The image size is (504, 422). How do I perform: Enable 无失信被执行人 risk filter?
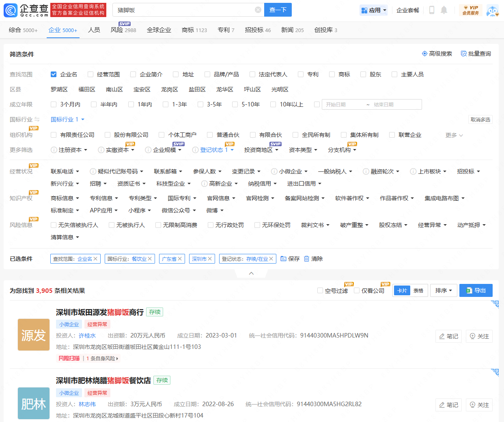coord(54,225)
